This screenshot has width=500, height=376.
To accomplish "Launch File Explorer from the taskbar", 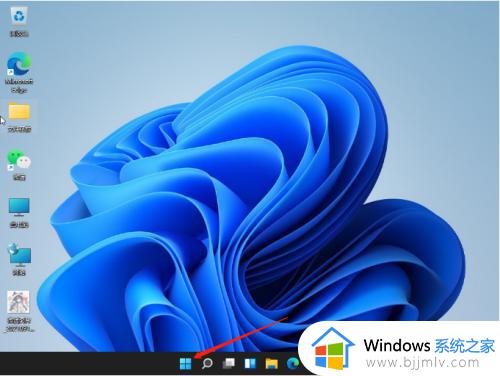I will pos(272,363).
